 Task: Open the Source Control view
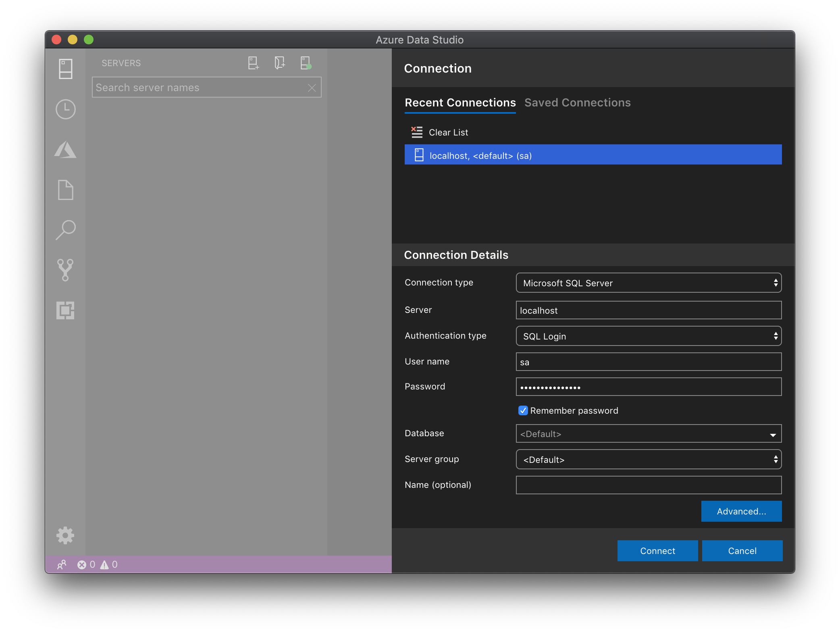[65, 270]
